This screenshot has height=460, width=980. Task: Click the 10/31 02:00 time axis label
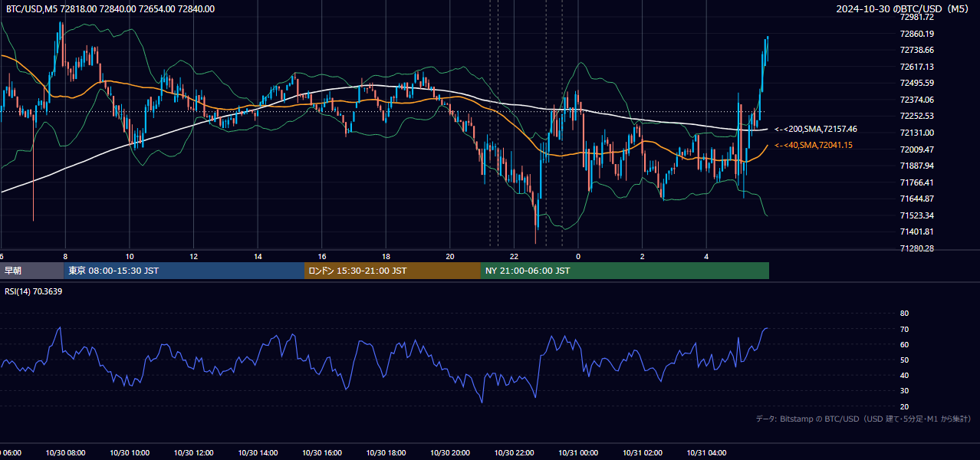click(643, 453)
